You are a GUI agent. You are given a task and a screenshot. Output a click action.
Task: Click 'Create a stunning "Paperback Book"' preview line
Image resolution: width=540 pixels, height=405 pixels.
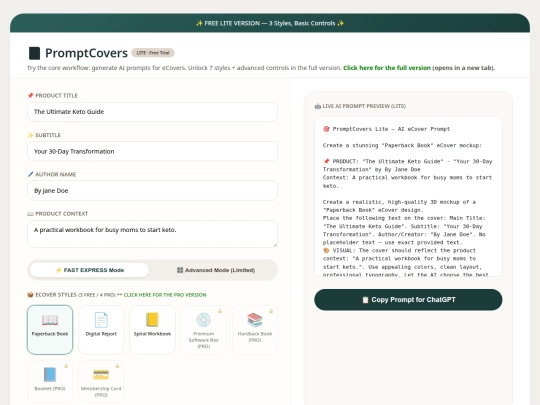[x=402, y=145]
